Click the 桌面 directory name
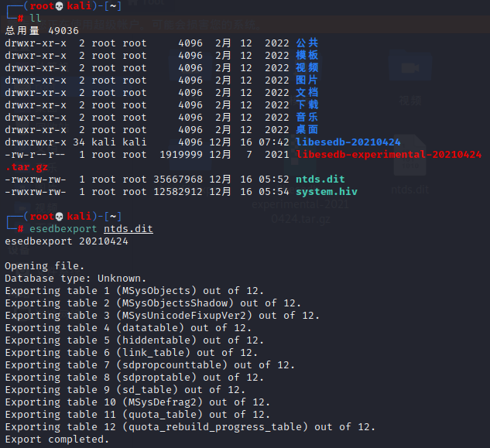The width and height of the screenshot is (490, 448). click(x=307, y=129)
